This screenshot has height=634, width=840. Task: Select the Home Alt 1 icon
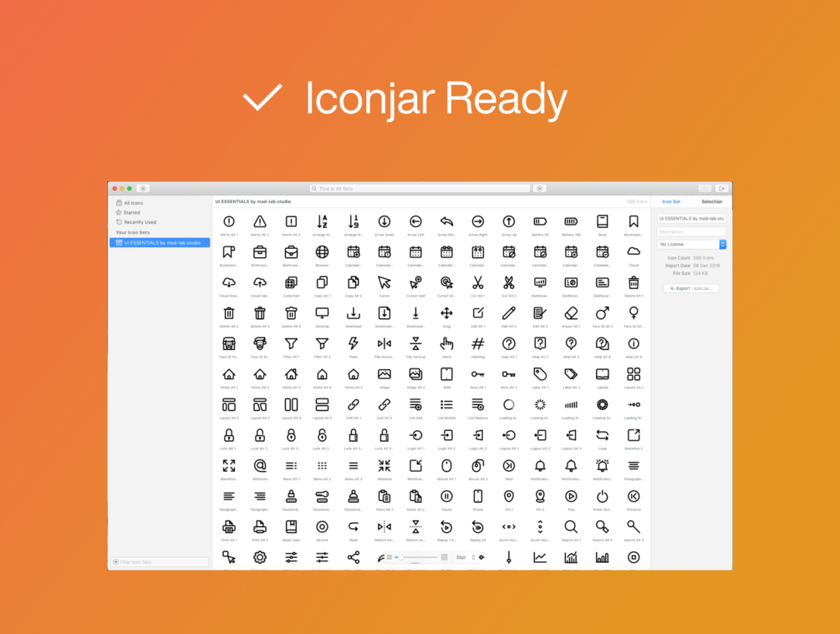pos(229,374)
